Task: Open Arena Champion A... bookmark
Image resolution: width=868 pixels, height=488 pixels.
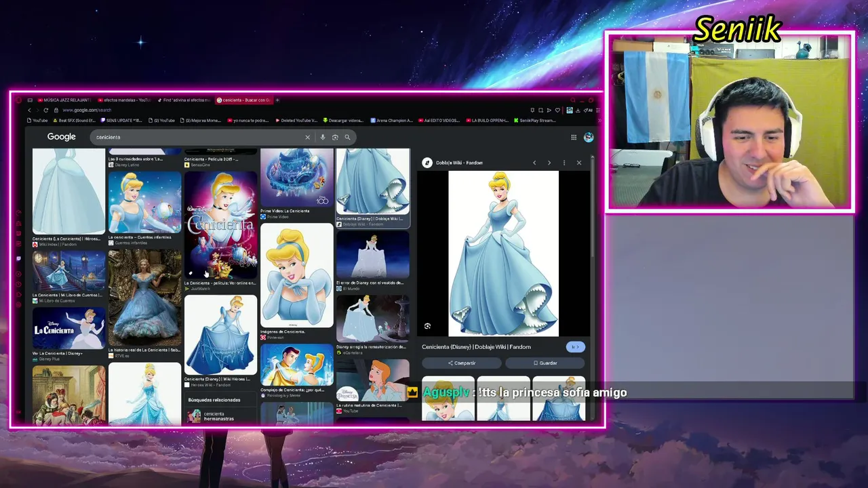Action: 392,121
